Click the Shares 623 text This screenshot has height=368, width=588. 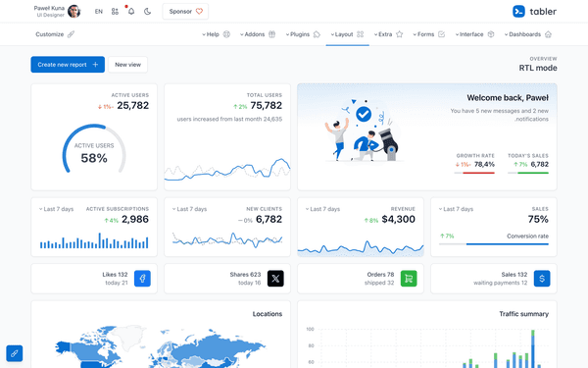tap(245, 275)
